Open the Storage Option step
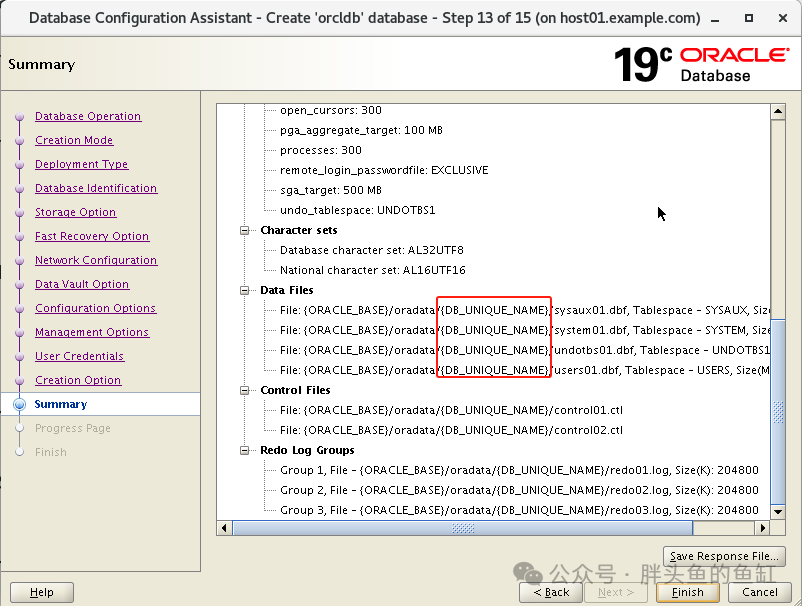The height and width of the screenshot is (606, 802). pyautogui.click(x=75, y=212)
